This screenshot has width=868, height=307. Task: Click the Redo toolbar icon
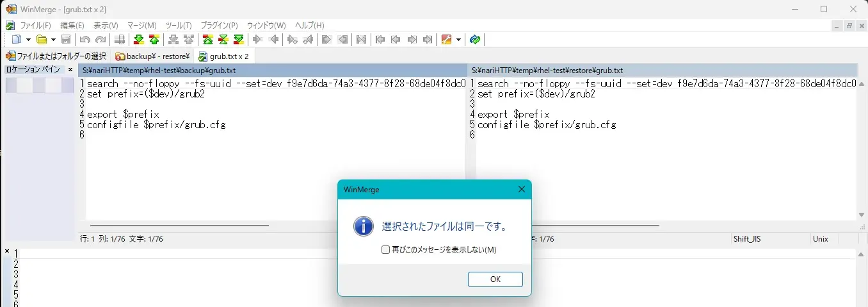(100, 40)
